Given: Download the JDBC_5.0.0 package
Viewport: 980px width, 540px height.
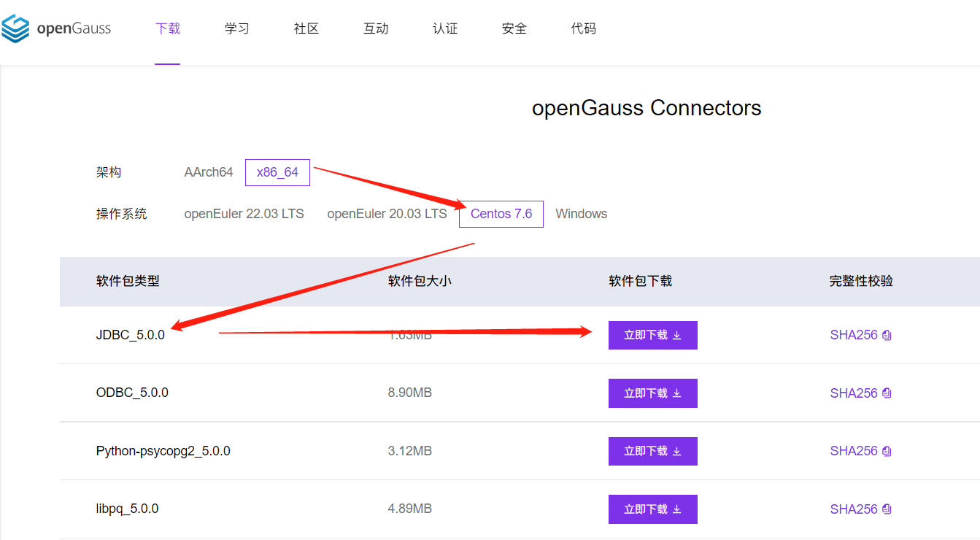Looking at the screenshot, I should tap(653, 336).
